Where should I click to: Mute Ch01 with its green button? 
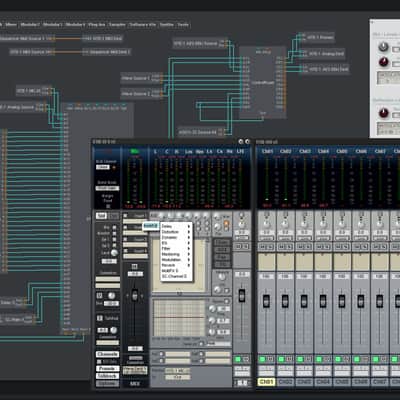262,359
